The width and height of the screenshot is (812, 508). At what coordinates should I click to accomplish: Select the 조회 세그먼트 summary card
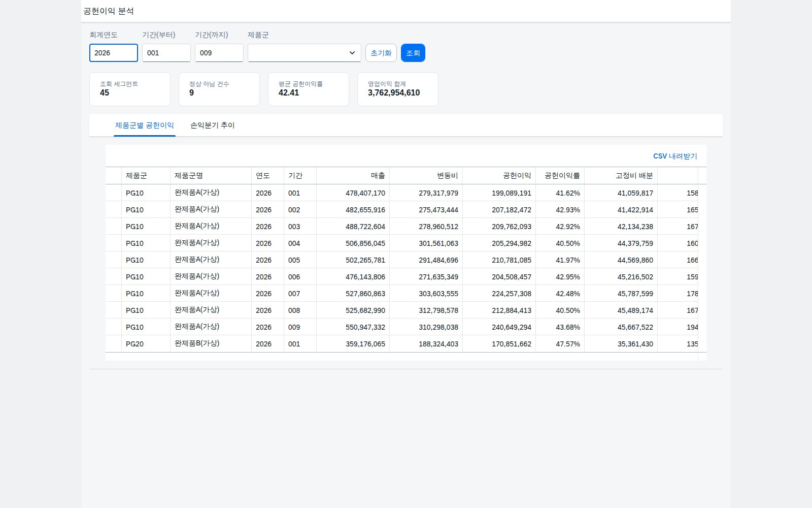(x=130, y=89)
